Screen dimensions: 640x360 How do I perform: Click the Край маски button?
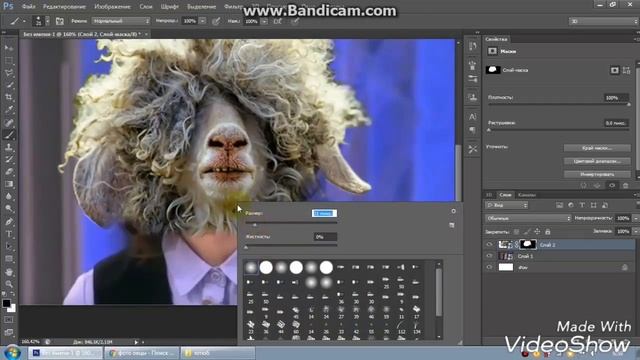tap(597, 148)
